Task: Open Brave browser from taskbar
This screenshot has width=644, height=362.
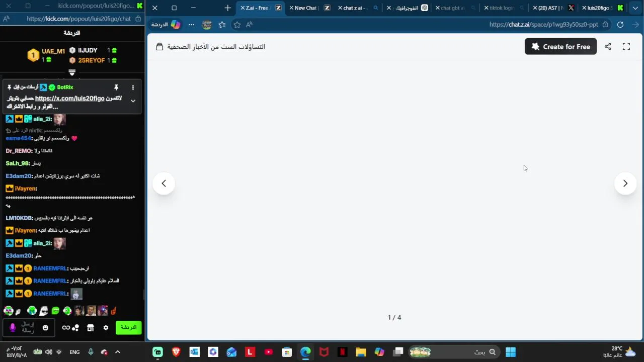Action: (176, 352)
